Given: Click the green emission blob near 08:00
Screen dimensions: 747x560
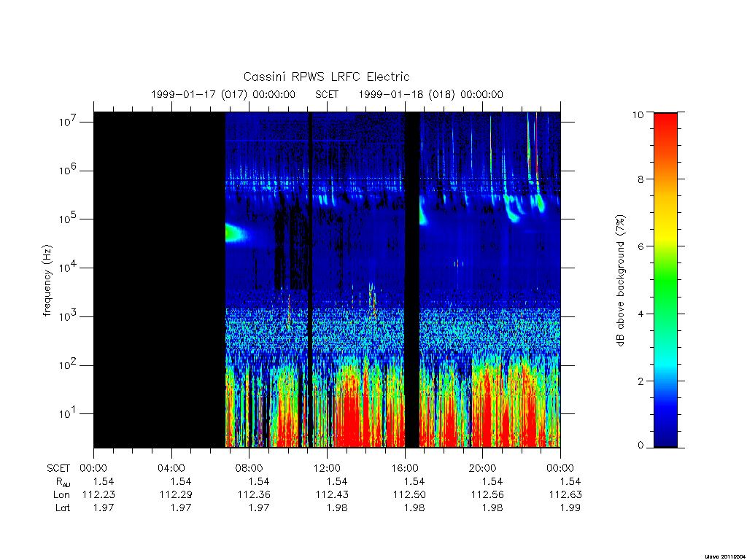Looking at the screenshot, I should coord(237,233).
